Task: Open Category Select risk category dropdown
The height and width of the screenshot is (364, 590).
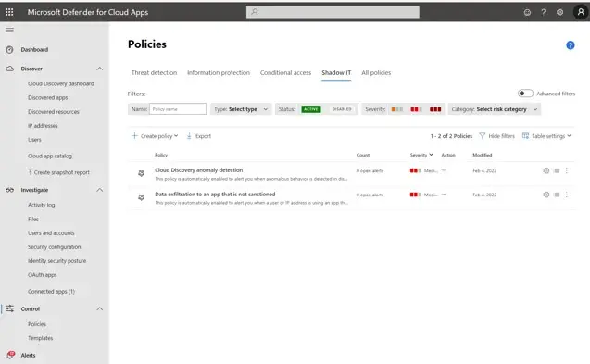Action: point(495,109)
